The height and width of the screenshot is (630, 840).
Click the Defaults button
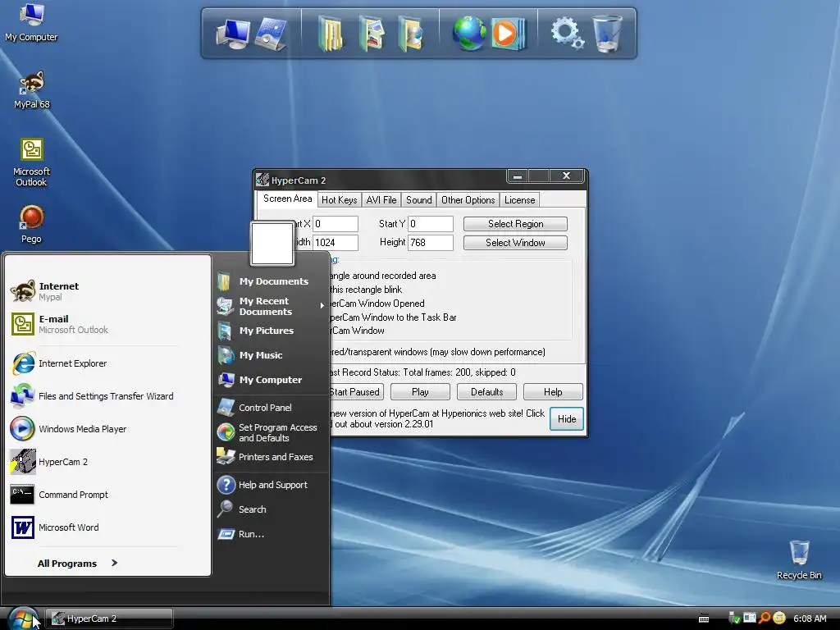486,391
